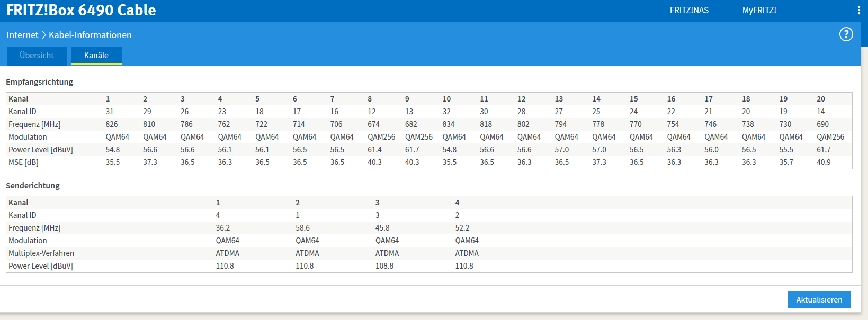
Task: Click the Aktualisieren button
Action: pos(819,299)
